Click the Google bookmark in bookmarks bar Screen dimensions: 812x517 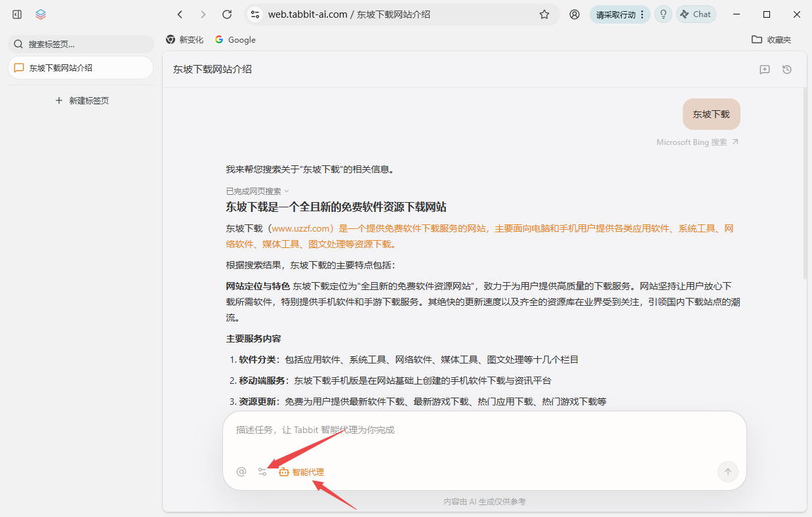pyautogui.click(x=235, y=39)
